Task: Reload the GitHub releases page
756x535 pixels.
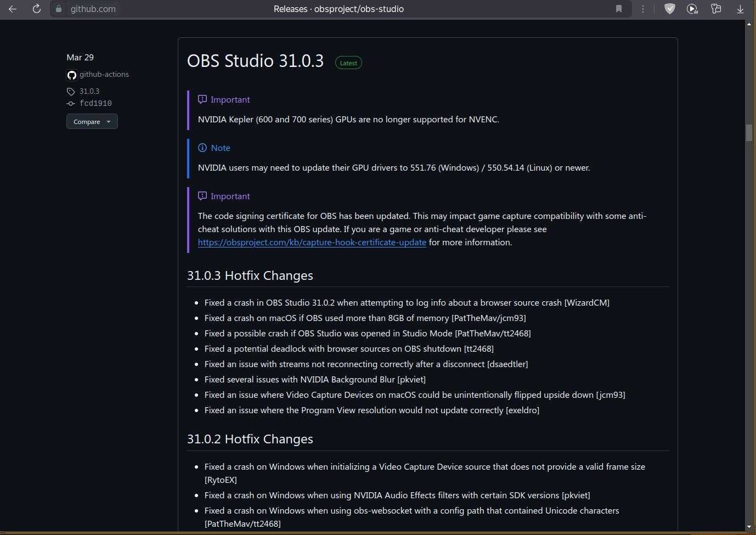Action: coord(37,9)
